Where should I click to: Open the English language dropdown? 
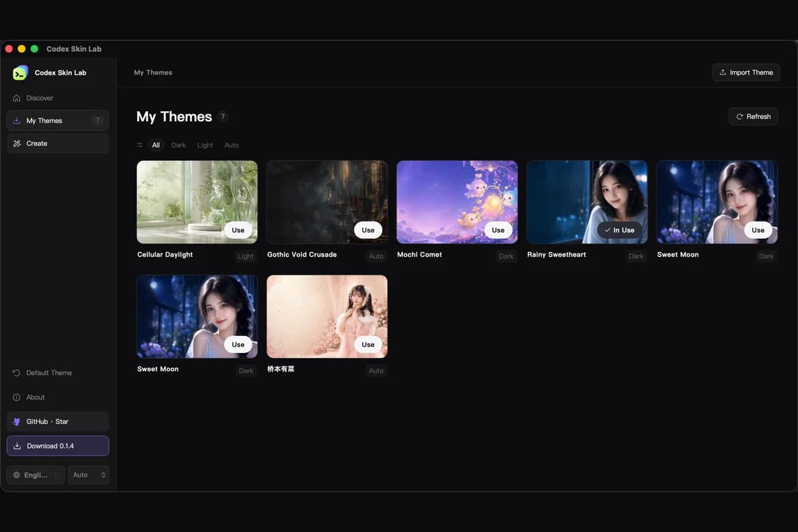click(x=36, y=475)
